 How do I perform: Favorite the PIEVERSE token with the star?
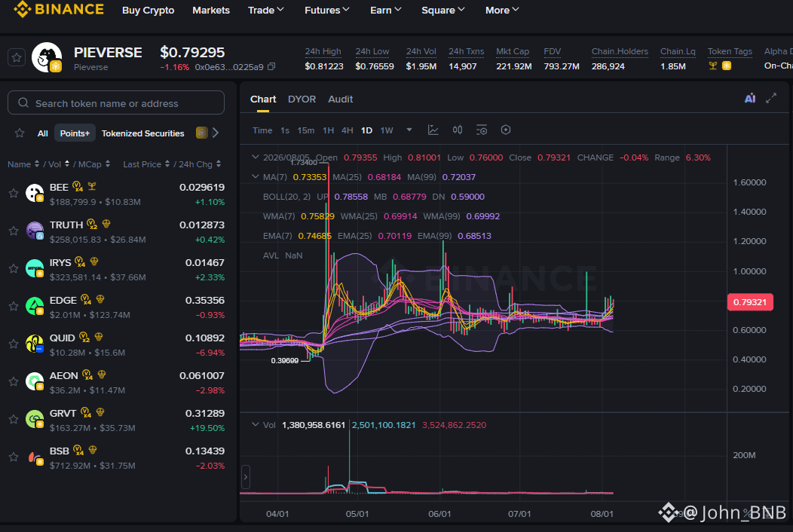[17, 58]
